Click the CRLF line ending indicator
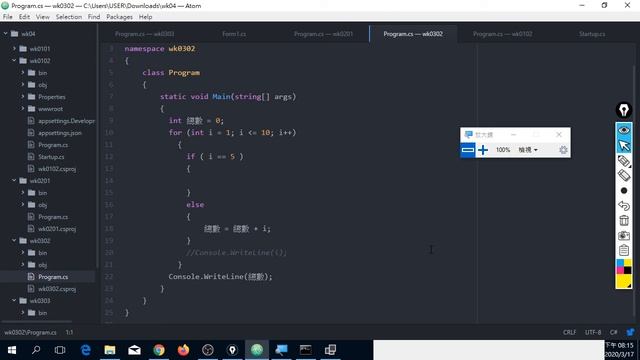The height and width of the screenshot is (360, 640). pos(569,332)
